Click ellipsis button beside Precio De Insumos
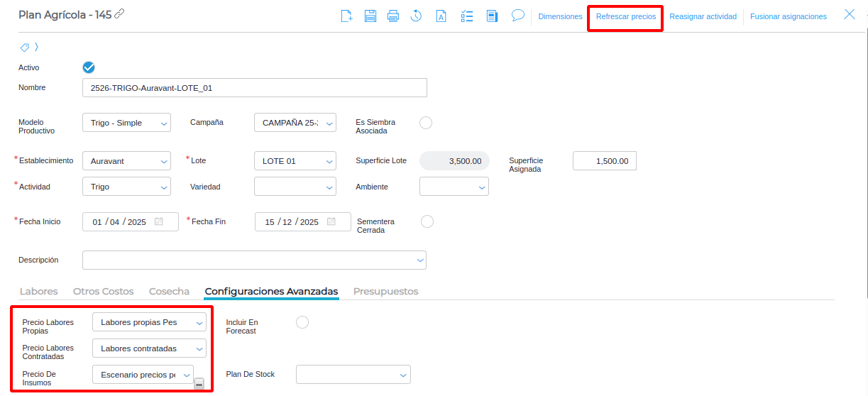 (199, 384)
